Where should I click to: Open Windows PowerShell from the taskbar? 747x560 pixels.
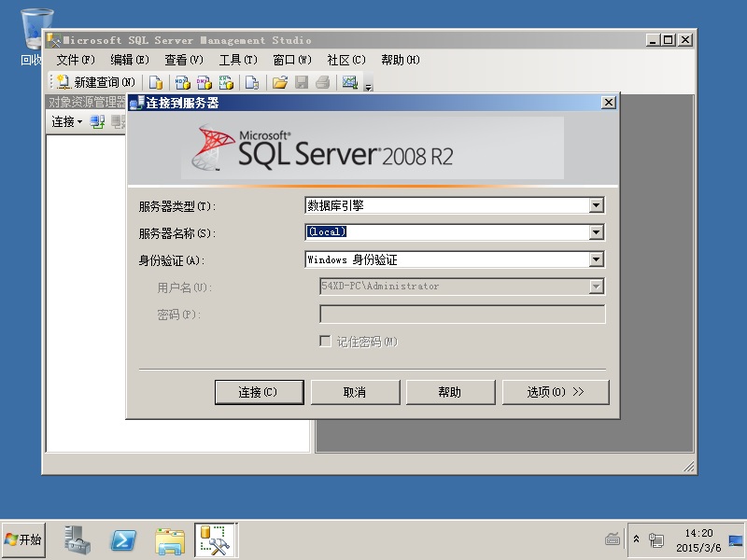(x=124, y=539)
